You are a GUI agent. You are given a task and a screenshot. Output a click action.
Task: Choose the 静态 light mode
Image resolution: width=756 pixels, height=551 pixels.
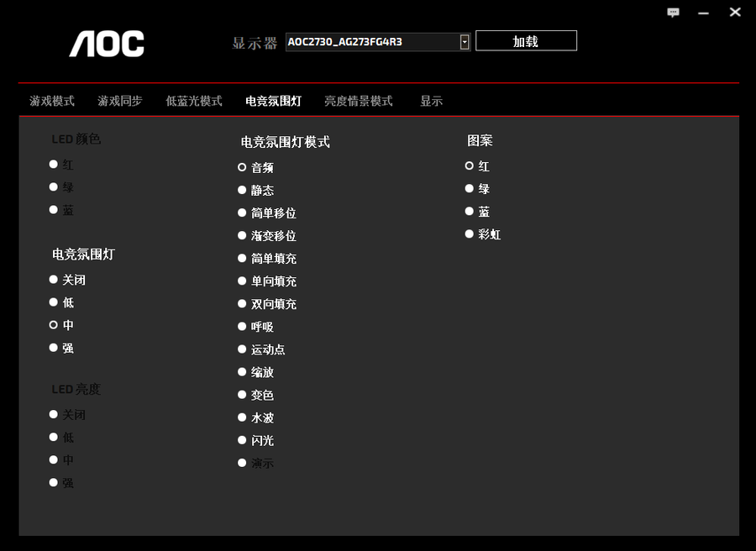click(x=242, y=190)
